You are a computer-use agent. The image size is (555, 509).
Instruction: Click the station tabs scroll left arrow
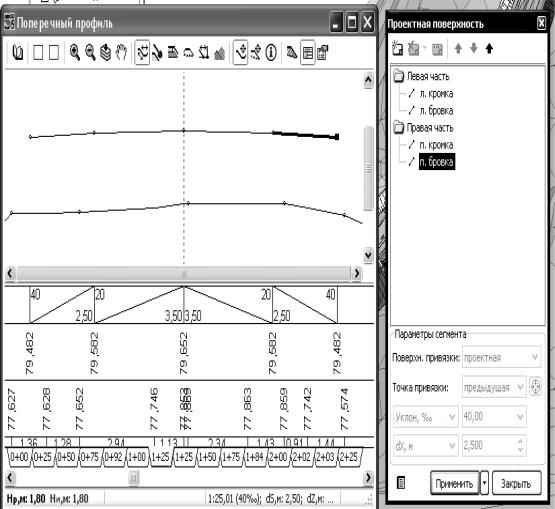click(10, 477)
